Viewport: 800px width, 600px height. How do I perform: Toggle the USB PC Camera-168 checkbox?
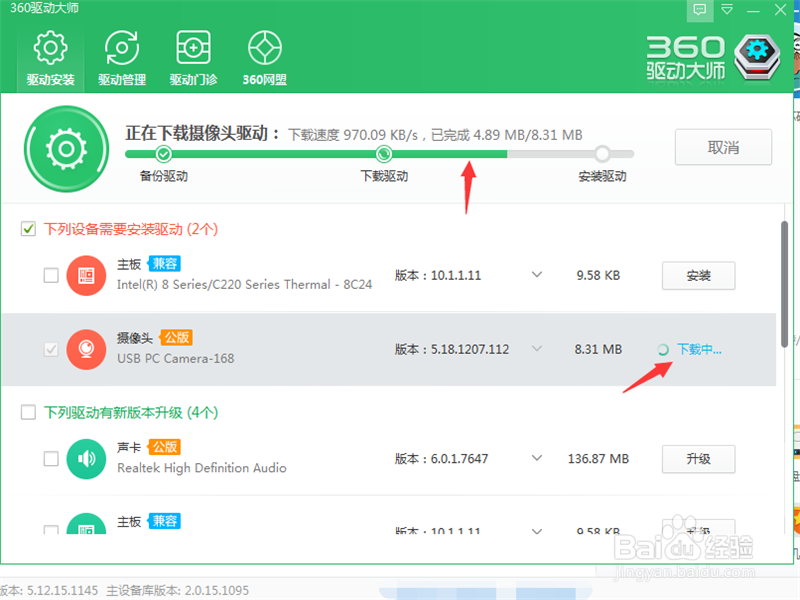point(51,349)
